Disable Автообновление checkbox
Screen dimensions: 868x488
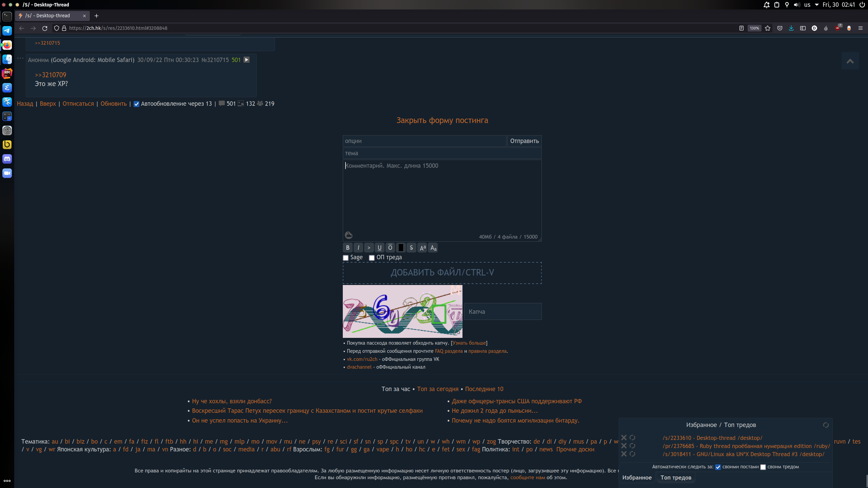[136, 104]
